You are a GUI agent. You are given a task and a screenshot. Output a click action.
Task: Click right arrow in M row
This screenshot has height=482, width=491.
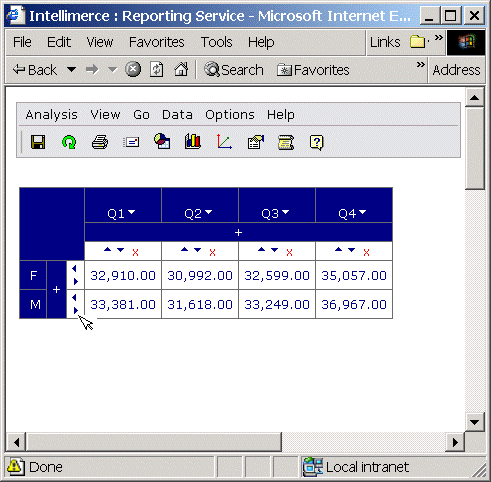[76, 310]
